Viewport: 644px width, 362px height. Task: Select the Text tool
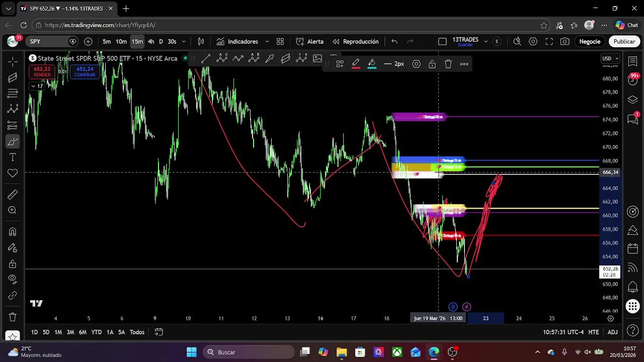tap(13, 157)
